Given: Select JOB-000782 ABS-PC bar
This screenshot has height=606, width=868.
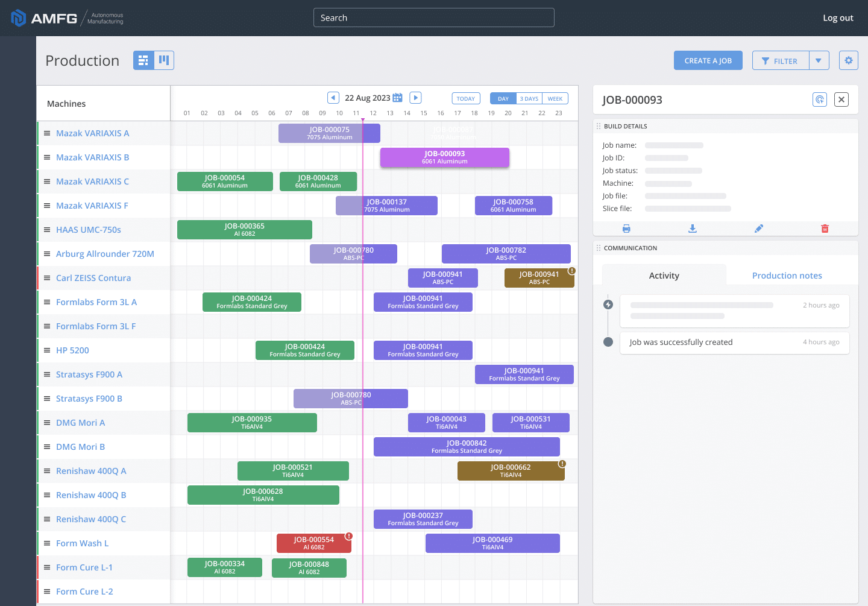Looking at the screenshot, I should [x=506, y=254].
